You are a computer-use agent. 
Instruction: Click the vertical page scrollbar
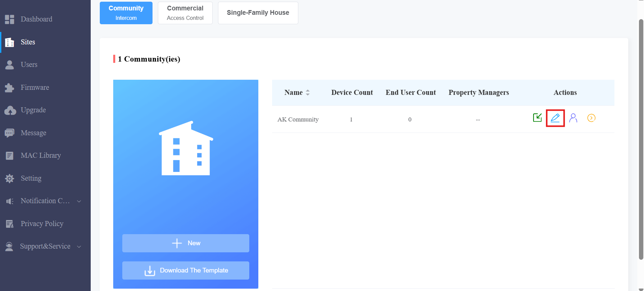pyautogui.click(x=641, y=139)
